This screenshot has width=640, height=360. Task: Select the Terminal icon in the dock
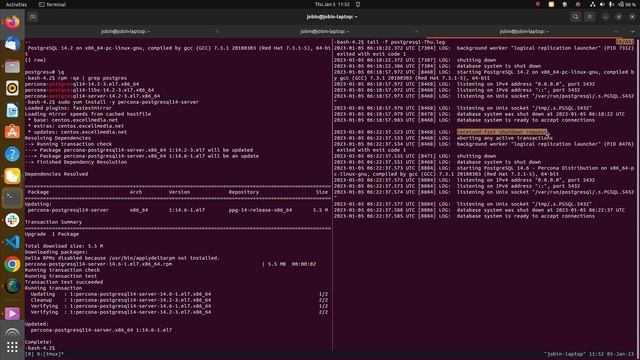(12, 198)
